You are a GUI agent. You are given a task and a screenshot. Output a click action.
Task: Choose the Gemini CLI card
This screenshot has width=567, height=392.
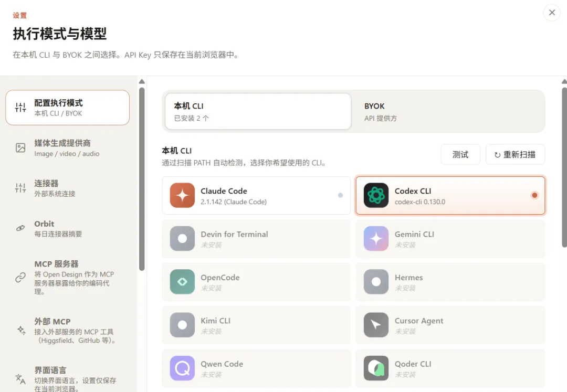450,238
